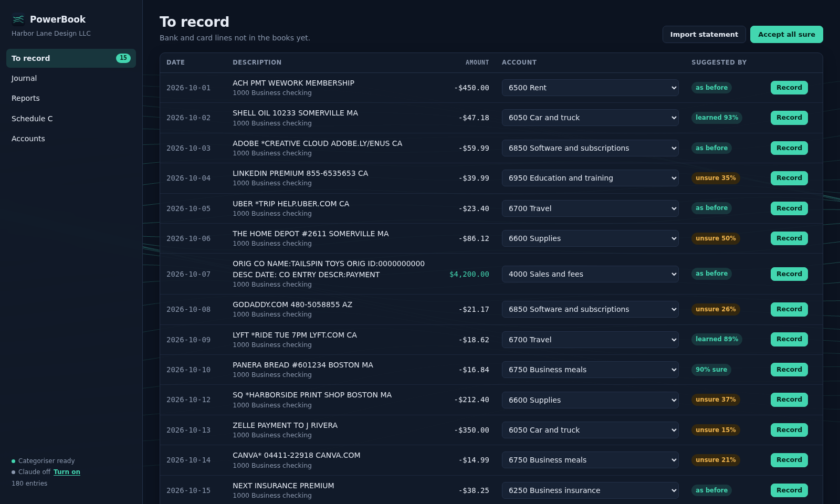
Task: Record the Panera Bread transaction
Action: coord(789,370)
